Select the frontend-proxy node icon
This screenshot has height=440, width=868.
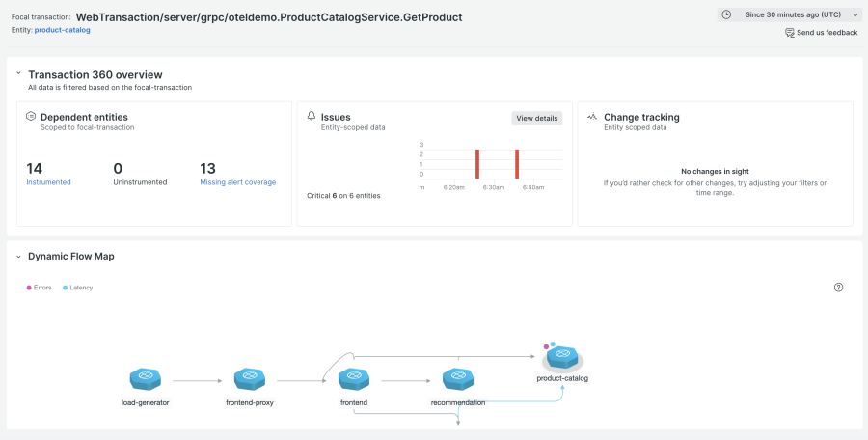250,379
